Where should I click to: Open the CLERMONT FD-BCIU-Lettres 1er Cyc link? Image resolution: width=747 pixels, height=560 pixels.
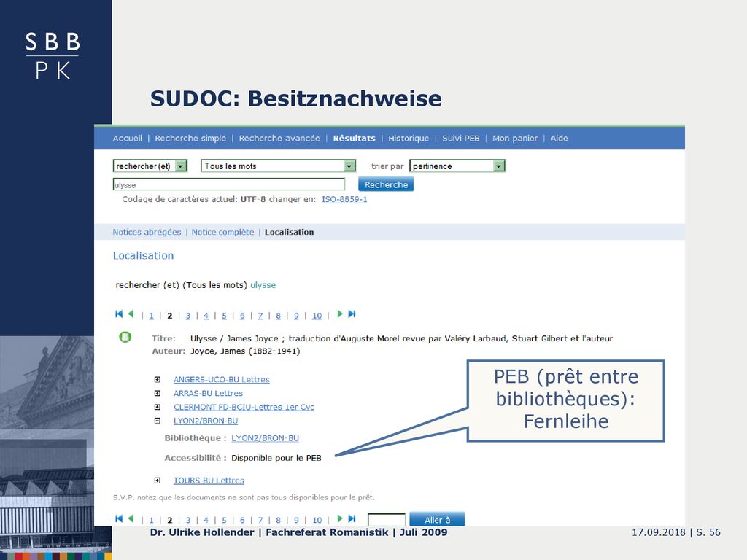[244, 407]
